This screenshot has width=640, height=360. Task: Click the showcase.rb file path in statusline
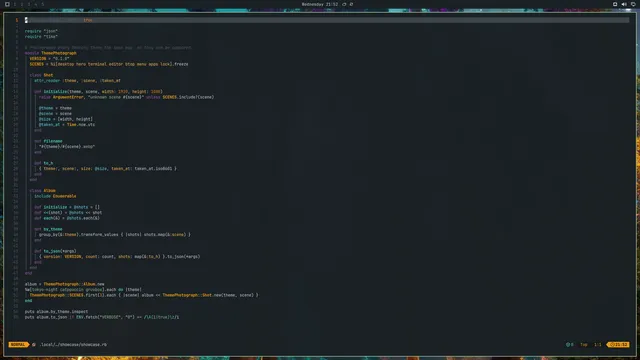point(73,344)
